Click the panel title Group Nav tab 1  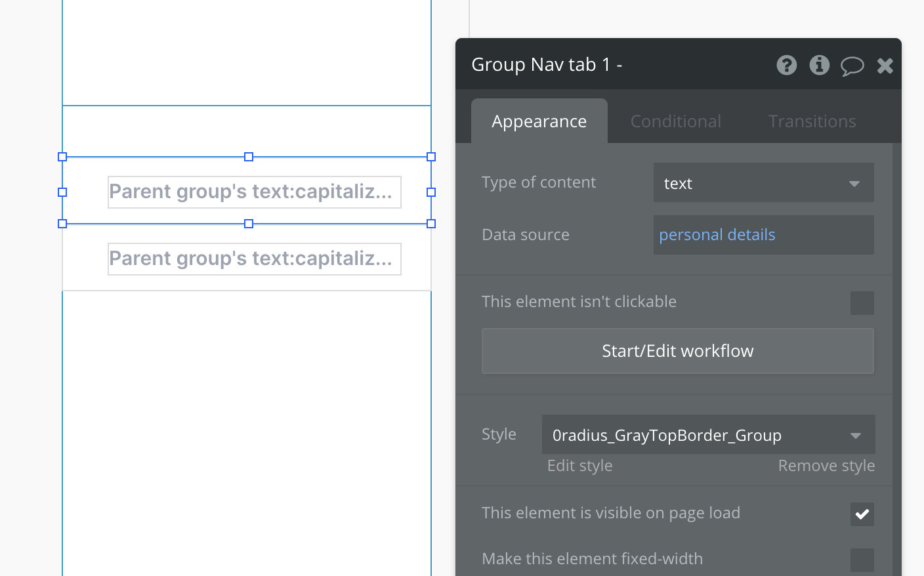(x=547, y=64)
